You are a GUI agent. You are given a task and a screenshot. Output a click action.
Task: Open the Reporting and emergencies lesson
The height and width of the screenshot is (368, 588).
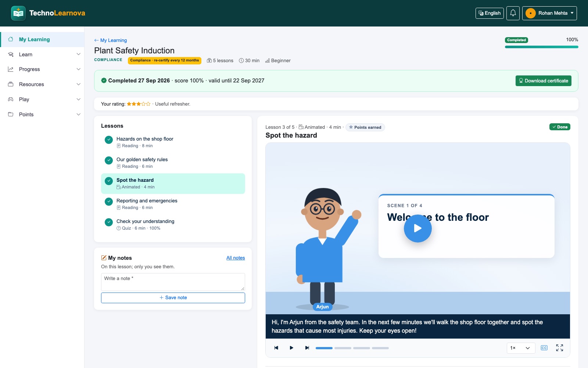(x=173, y=204)
